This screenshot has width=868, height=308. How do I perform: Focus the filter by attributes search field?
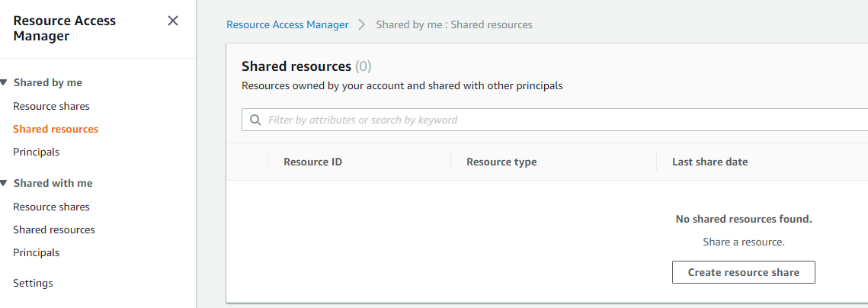(x=533, y=120)
